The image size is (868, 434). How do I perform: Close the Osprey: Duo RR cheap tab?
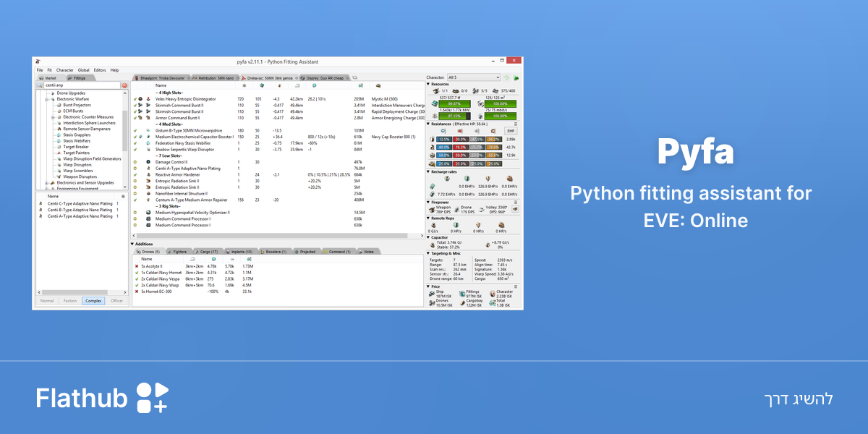point(346,77)
